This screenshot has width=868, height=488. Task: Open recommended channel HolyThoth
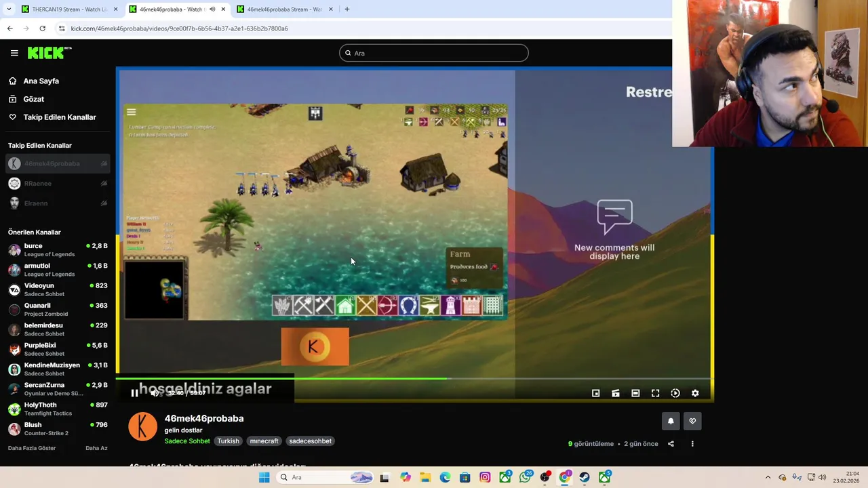click(x=58, y=409)
